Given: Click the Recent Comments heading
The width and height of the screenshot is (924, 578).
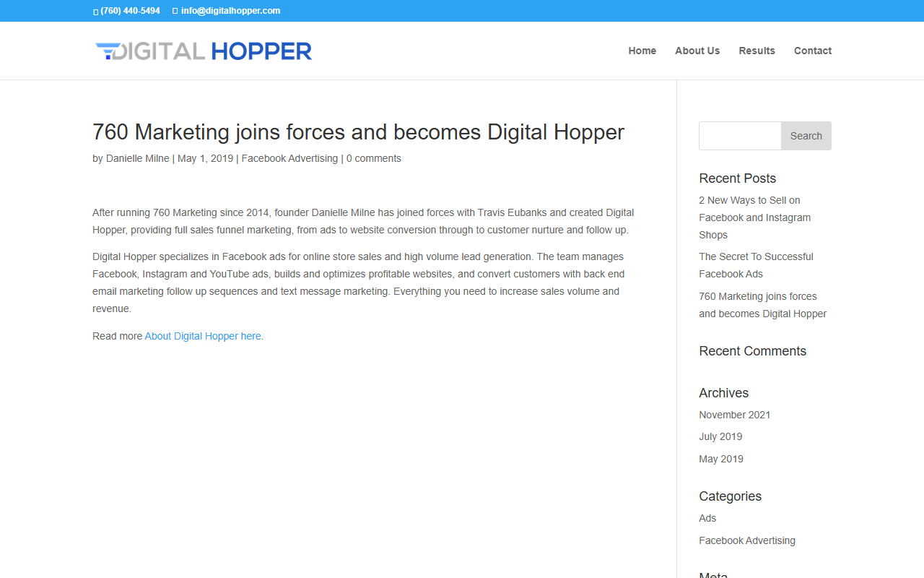Looking at the screenshot, I should pyautogui.click(x=753, y=351).
